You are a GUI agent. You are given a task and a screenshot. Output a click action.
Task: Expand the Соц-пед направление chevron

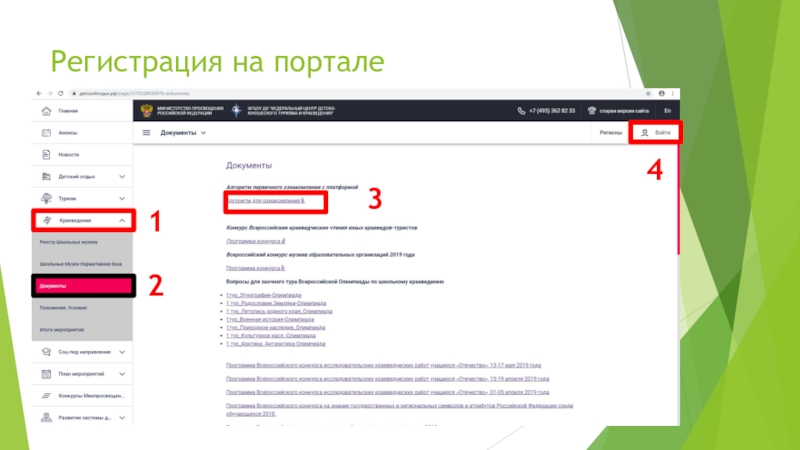click(122, 352)
